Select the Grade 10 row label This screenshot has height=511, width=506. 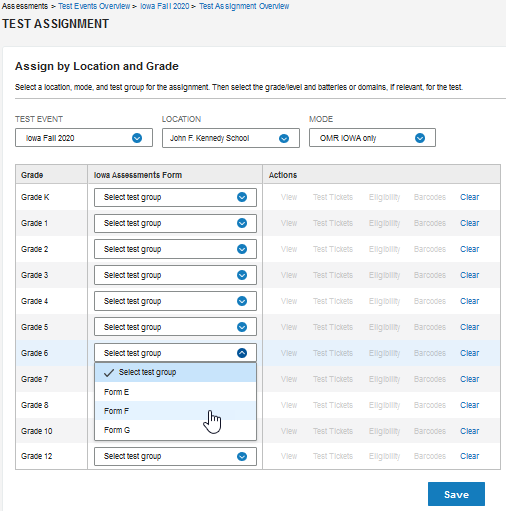point(37,431)
